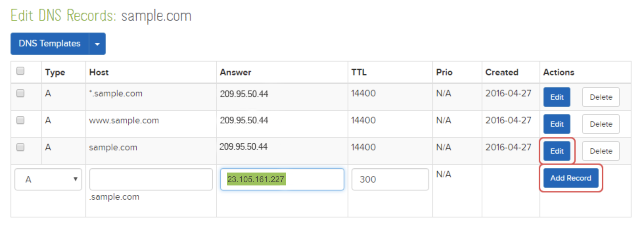644x227 pixels.
Task: Edit the sample.com root record
Action: 557,151
